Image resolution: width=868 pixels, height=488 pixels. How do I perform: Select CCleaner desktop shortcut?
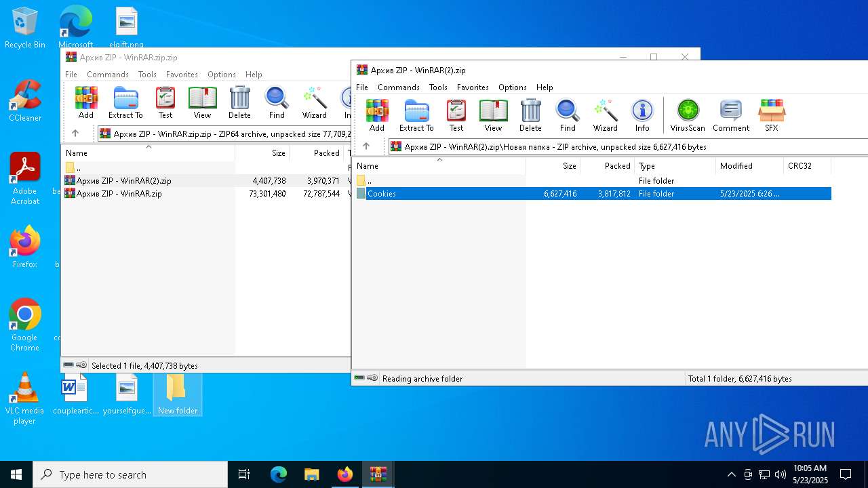click(25, 101)
